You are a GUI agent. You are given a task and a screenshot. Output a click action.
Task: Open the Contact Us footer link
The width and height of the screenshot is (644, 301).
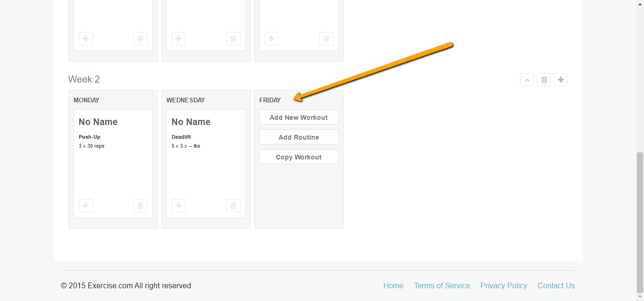(556, 285)
